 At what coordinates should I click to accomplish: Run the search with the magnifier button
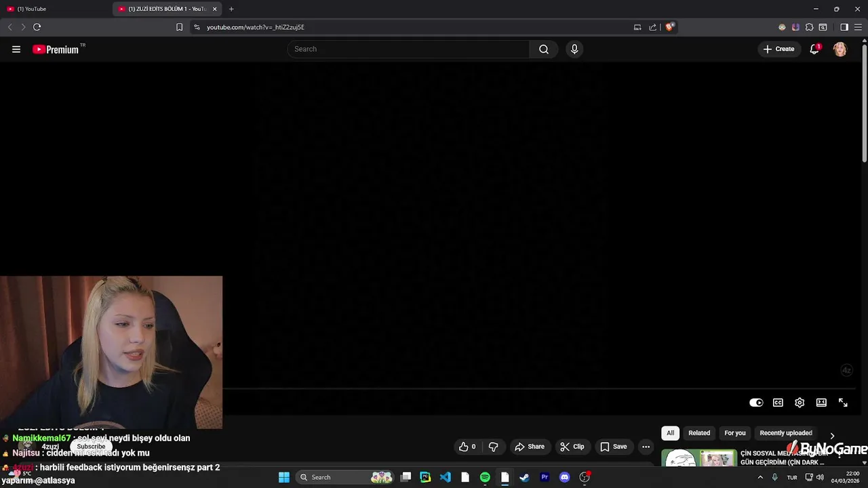tap(543, 49)
